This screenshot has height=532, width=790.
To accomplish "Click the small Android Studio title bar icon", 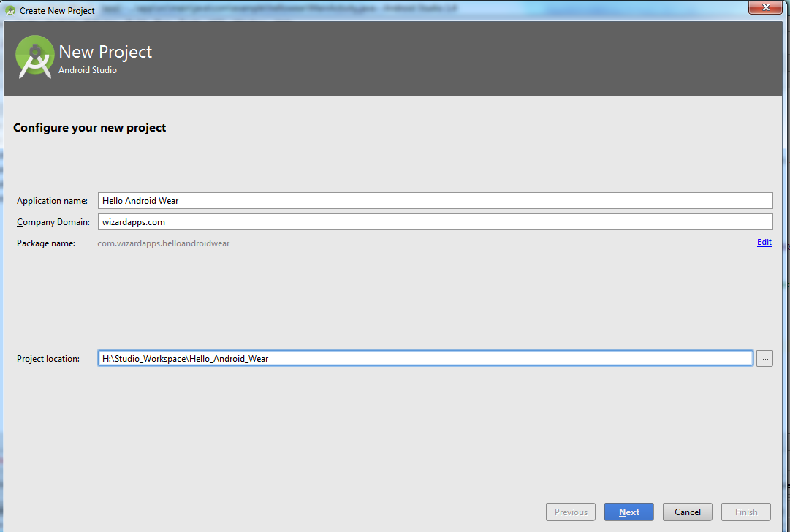I will 10,10.
